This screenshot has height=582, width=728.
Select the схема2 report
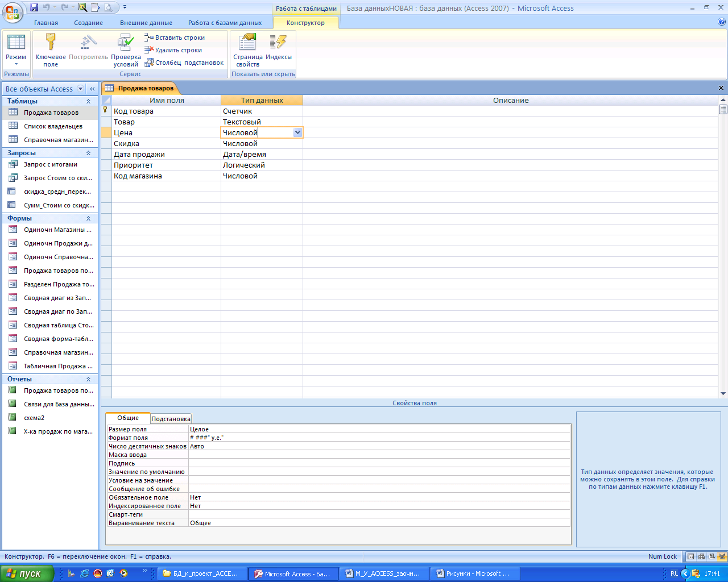tap(50, 418)
